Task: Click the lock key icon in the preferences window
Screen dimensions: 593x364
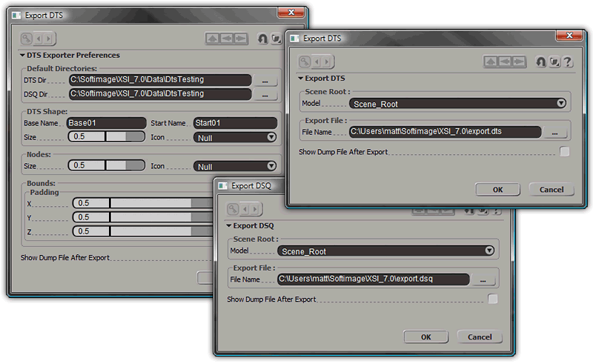Action: click(26, 38)
